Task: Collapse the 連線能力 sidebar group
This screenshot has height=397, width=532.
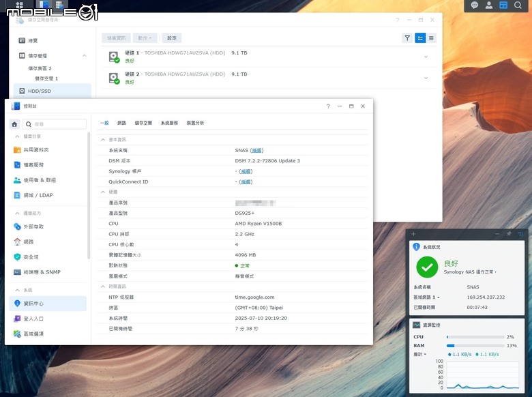Action: click(x=17, y=213)
